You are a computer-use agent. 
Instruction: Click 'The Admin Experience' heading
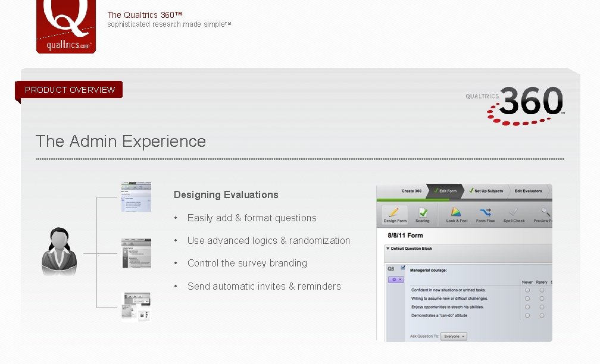tap(120, 142)
